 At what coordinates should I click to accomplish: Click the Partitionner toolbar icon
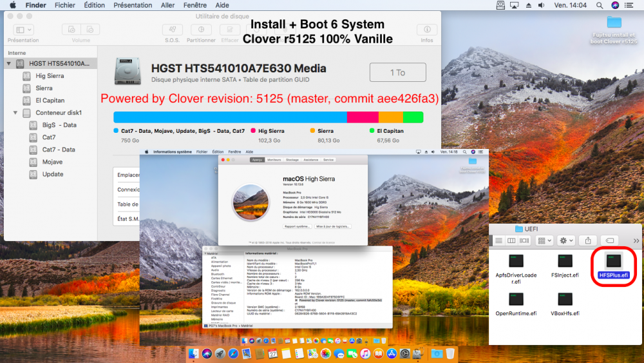click(201, 30)
